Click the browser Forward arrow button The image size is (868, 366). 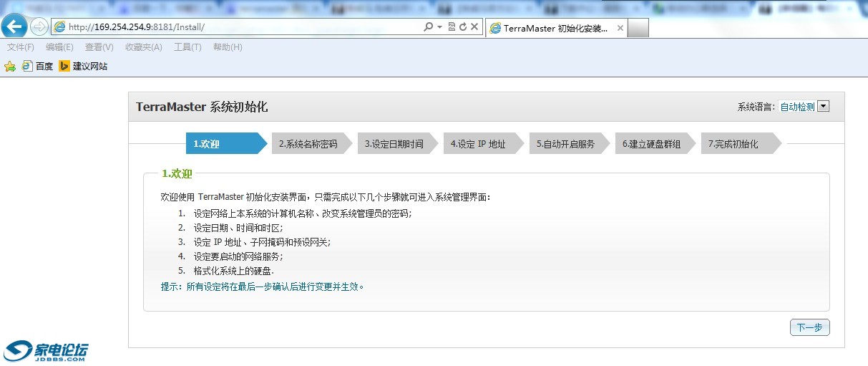point(39,27)
